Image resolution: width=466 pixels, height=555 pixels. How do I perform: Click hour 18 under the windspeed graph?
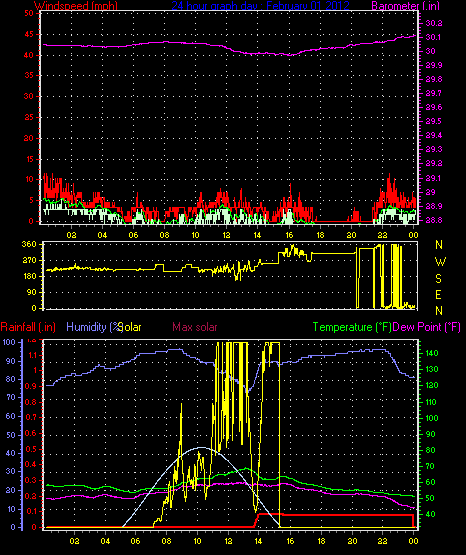click(320, 235)
